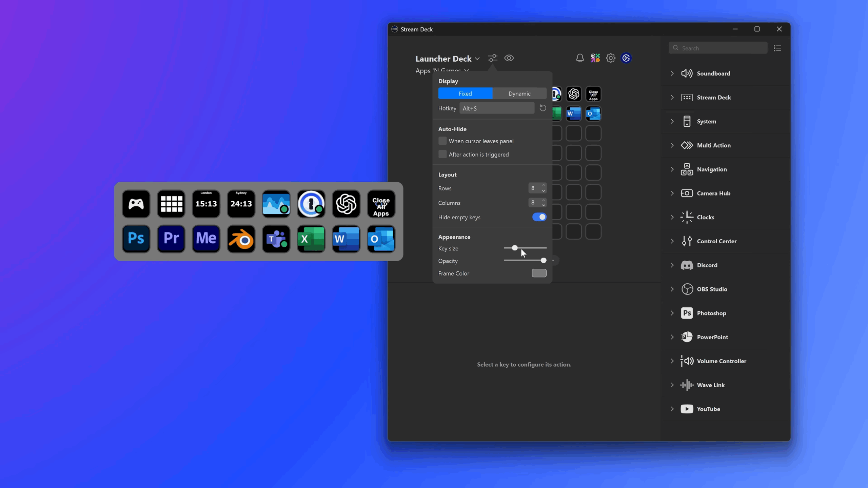The image size is (868, 488).
Task: Select the Word key in Stream Deck grid
Action: pos(574,114)
